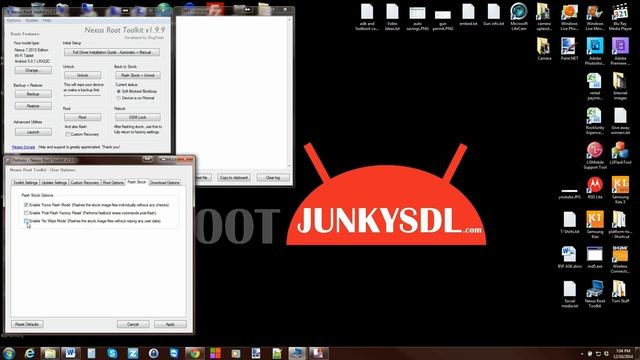The image size is (640, 360).
Task: Click the taskbar clock
Action: tap(623, 353)
